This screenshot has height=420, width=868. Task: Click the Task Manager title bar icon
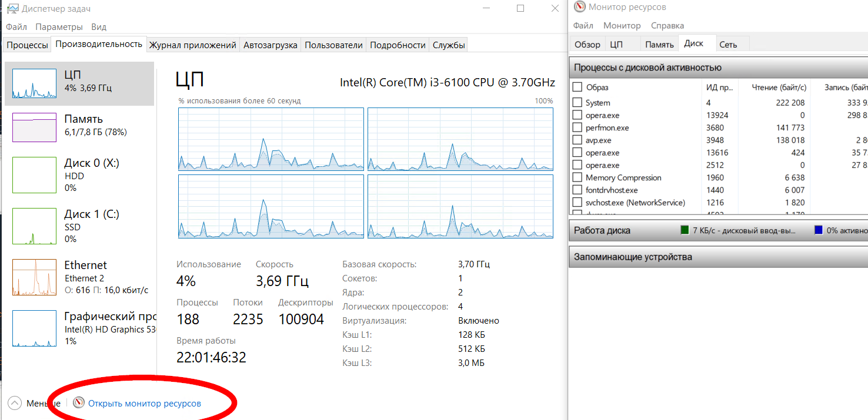tap(12, 9)
